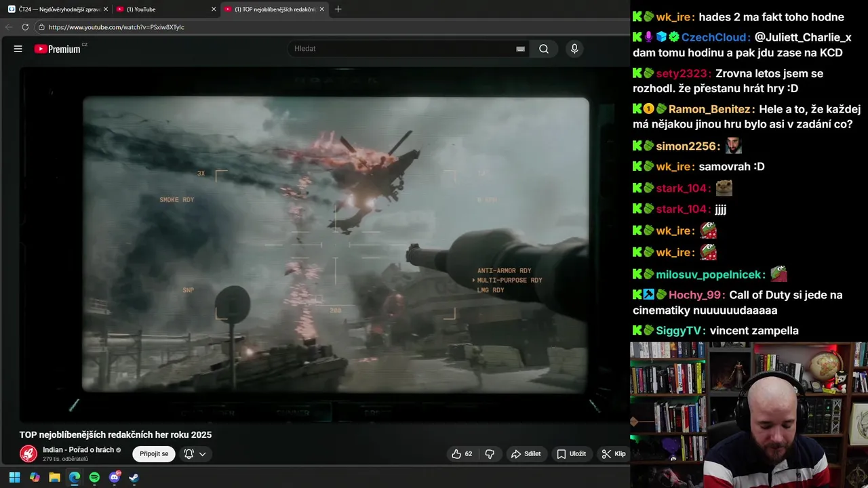The width and height of the screenshot is (868, 488).
Task: Click the Připojit se join button
Action: 154,453
